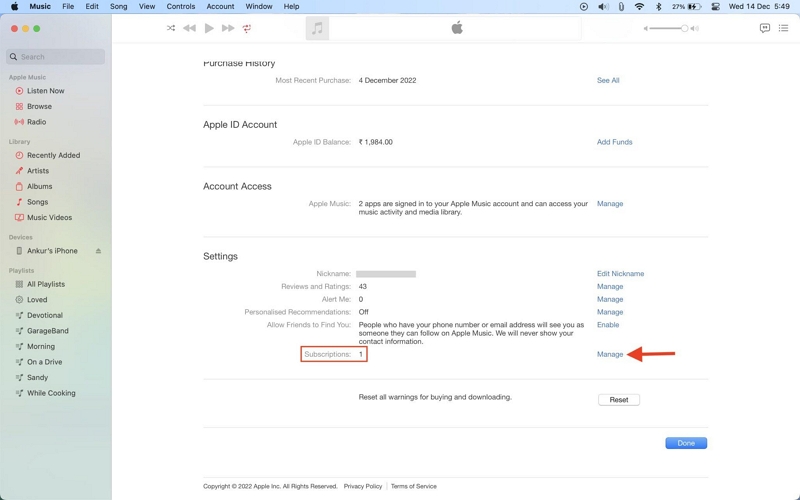This screenshot has height=500, width=800.
Task: Skip to the next track
Action: (228, 28)
